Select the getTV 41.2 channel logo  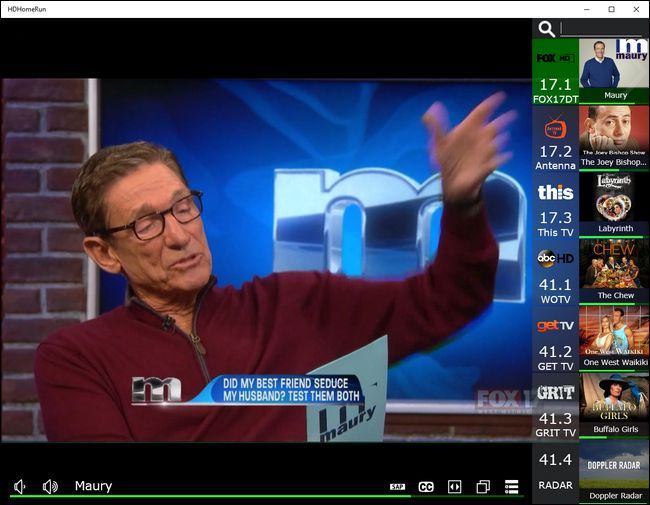(555, 326)
